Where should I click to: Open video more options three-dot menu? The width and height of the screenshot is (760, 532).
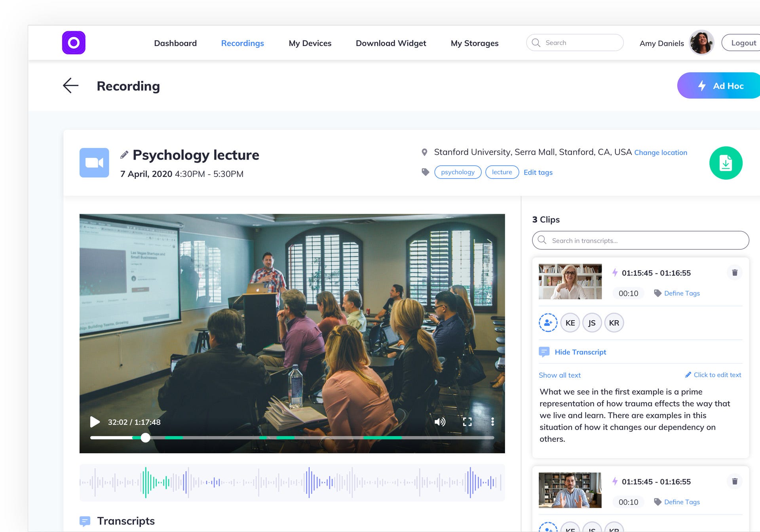coord(492,422)
